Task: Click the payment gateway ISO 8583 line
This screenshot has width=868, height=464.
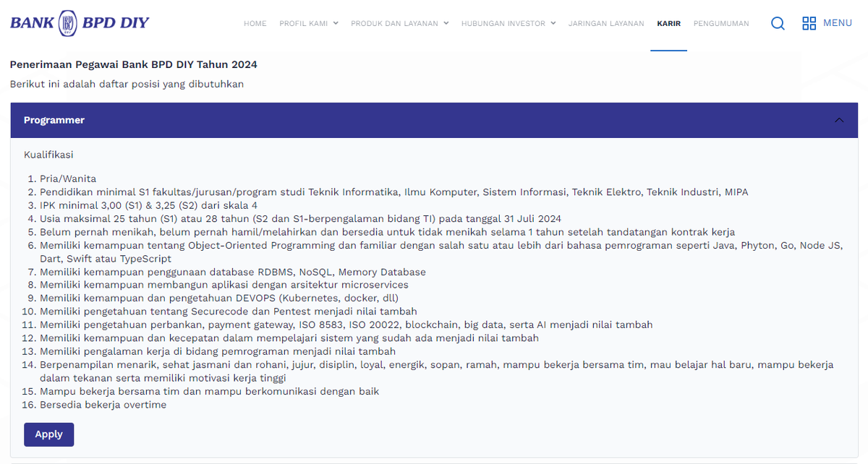Action: pyautogui.click(x=346, y=325)
